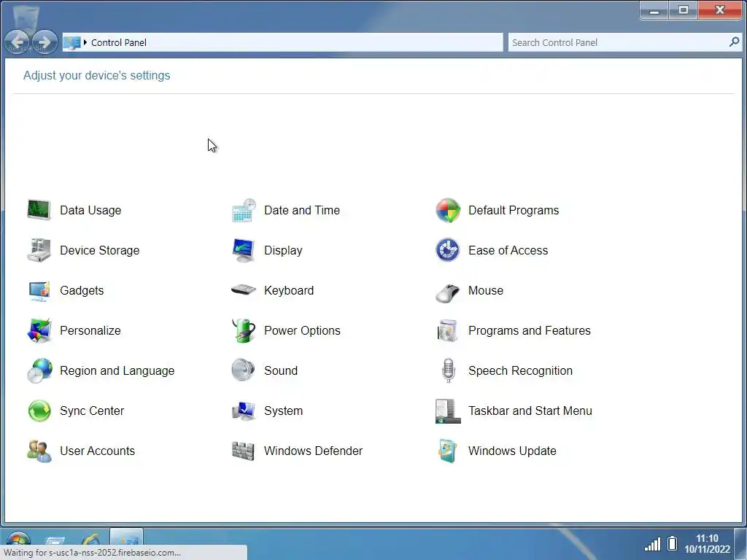Click the Keyboard icon
The height and width of the screenshot is (560, 747).
pyautogui.click(x=244, y=289)
